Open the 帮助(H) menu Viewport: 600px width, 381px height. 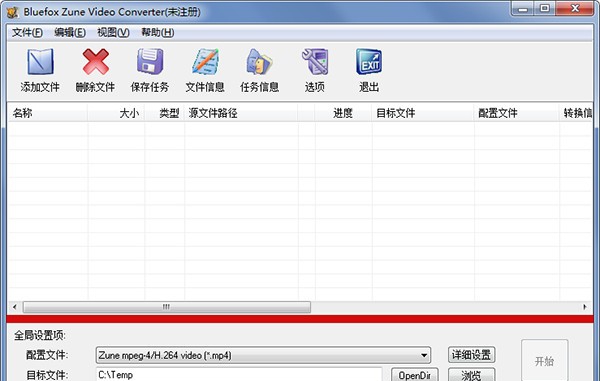[158, 33]
